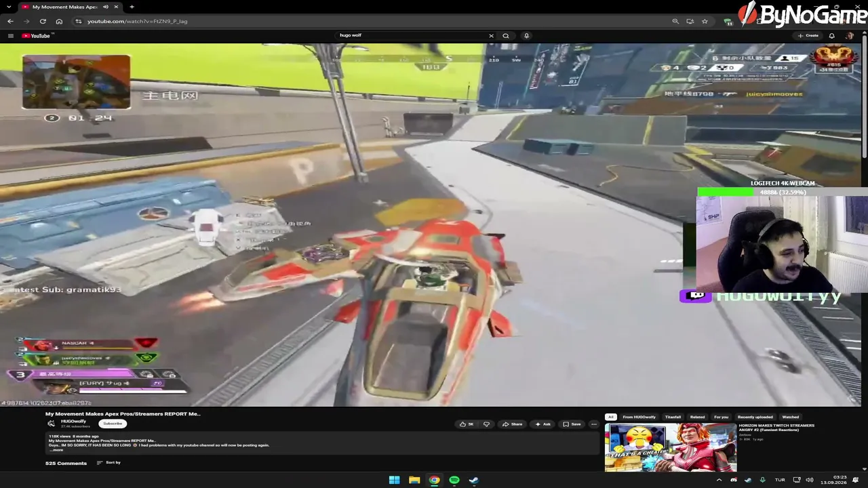The image size is (868, 488).
Task: Open YouTube notifications bell
Action: 833,36
